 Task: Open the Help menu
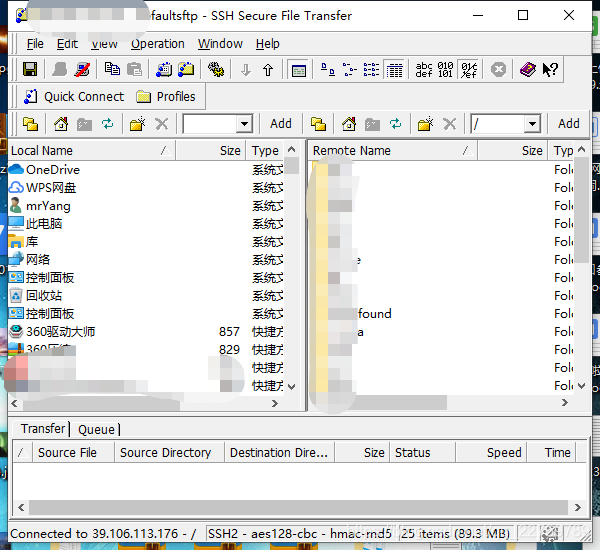click(267, 44)
